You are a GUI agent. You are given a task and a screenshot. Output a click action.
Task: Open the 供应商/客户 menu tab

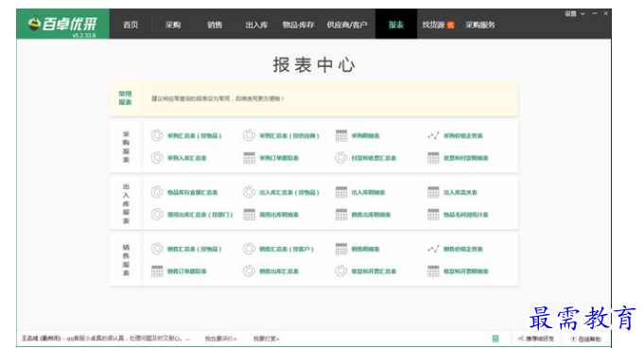click(347, 25)
